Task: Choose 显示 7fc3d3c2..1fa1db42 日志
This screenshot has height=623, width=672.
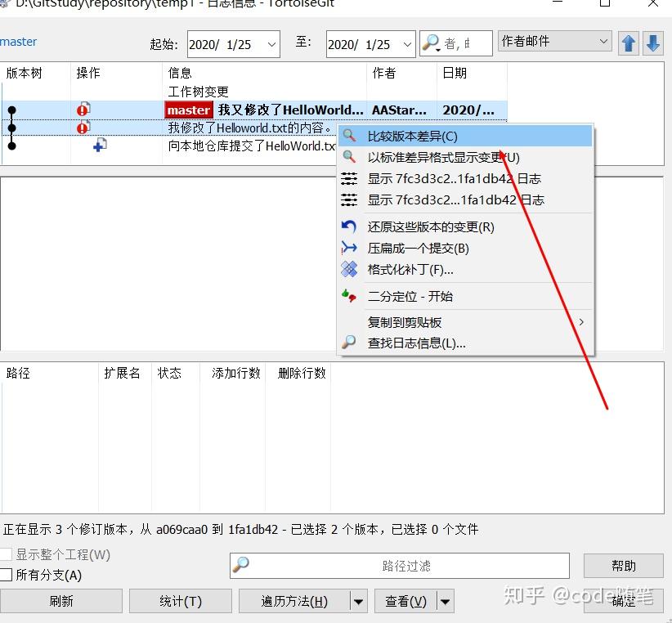Action: coord(465,179)
